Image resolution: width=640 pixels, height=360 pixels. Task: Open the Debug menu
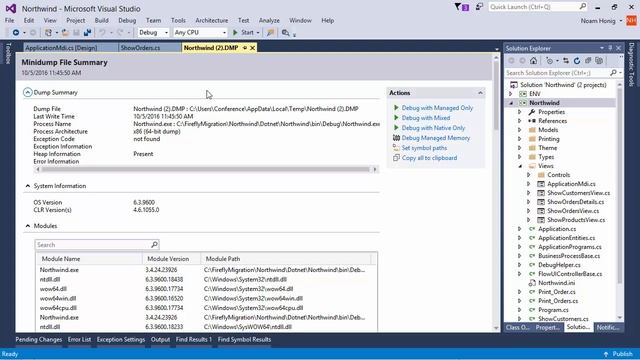[127, 20]
